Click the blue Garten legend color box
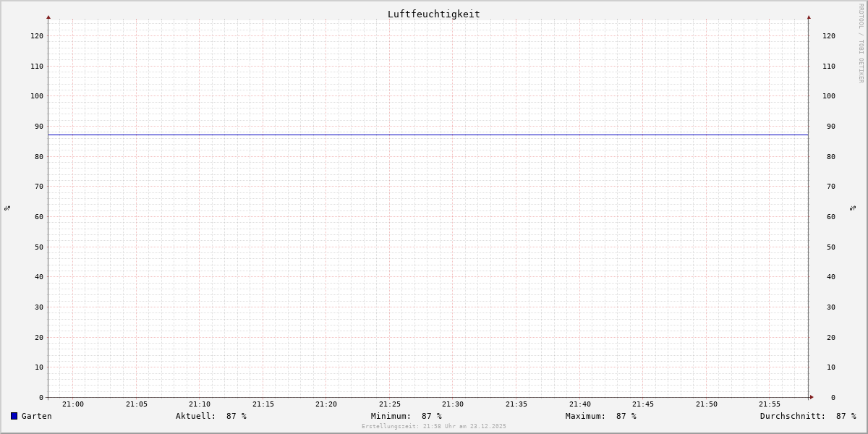Viewport: 868px width, 434px height. tap(14, 416)
